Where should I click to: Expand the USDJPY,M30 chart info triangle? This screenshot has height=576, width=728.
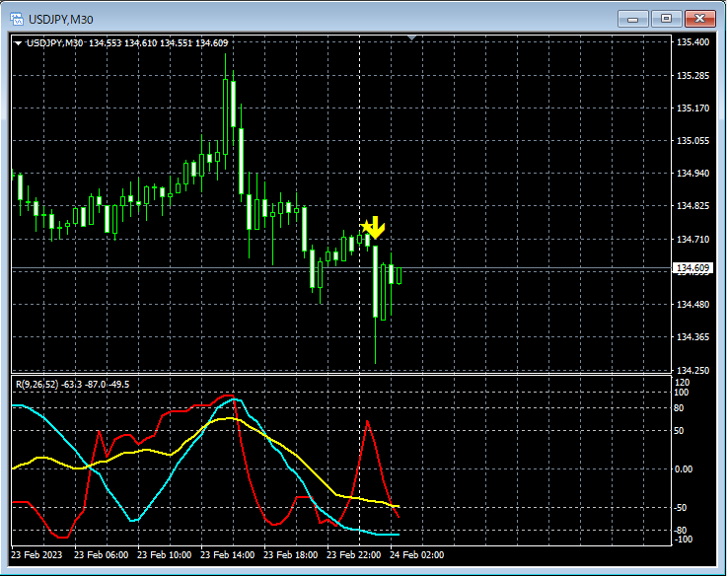18,43
